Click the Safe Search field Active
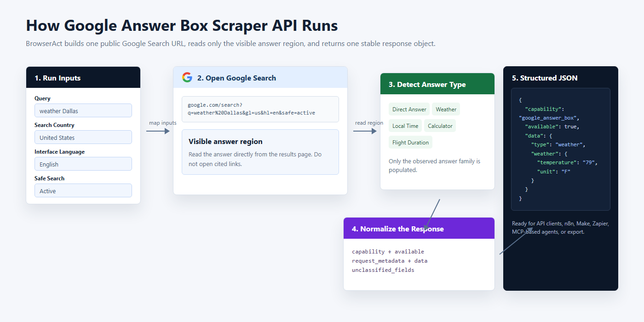 tap(83, 190)
